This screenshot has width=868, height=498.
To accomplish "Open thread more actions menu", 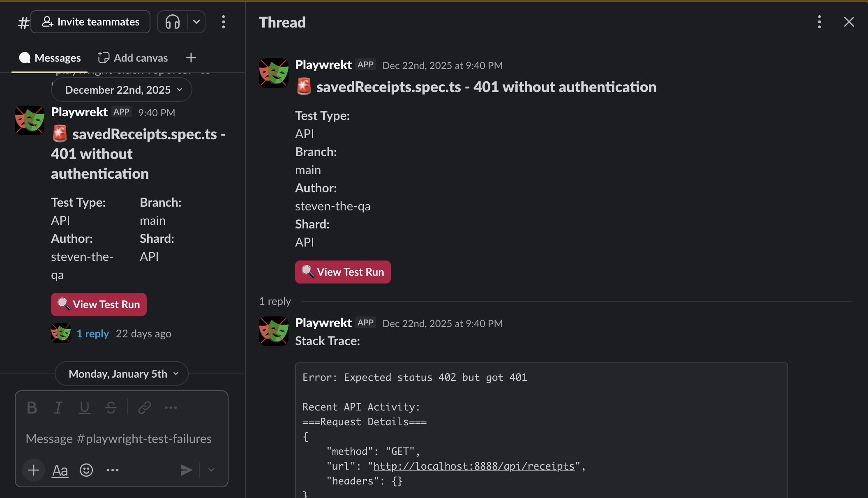I will [x=819, y=22].
